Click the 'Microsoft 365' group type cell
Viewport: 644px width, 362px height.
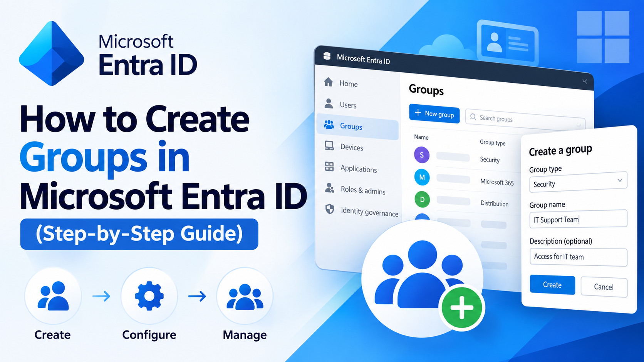coord(497,182)
